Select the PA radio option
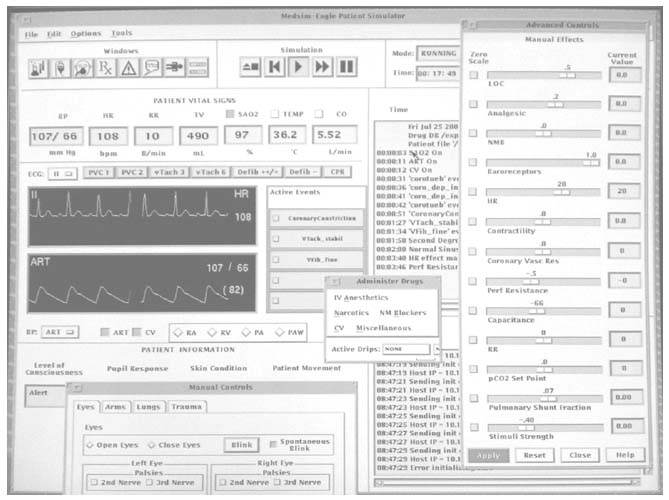This screenshot has width=669, height=500. (246, 332)
